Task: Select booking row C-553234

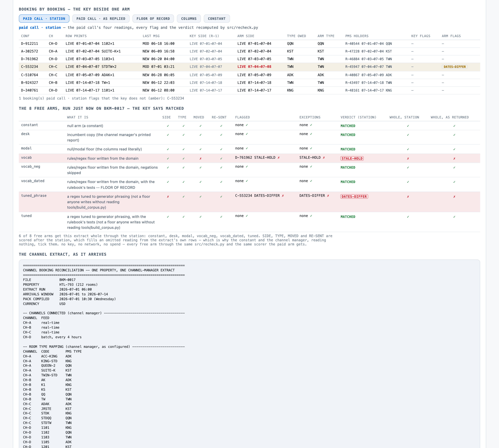Action: tap(249, 67)
